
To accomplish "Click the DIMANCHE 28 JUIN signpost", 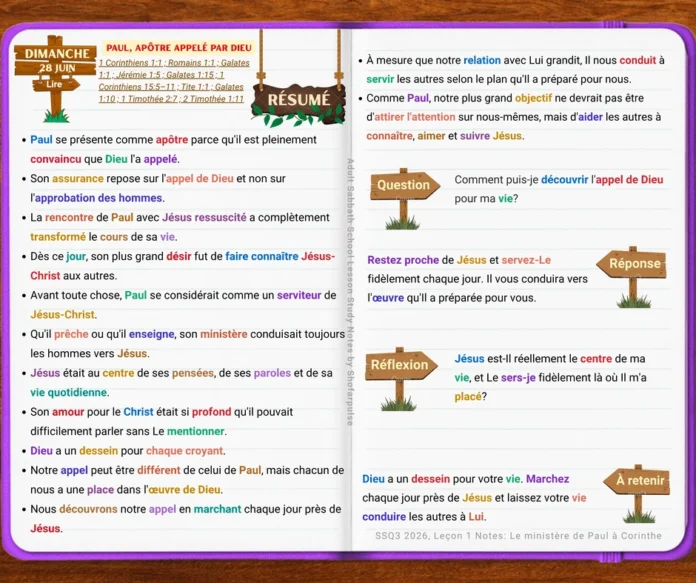I will pyautogui.click(x=55, y=60).
